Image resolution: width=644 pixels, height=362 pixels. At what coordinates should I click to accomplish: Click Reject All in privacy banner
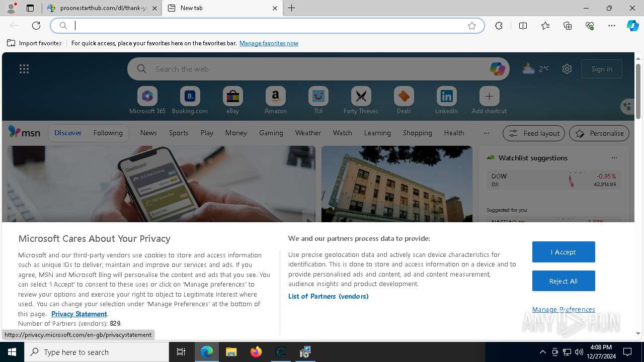[x=563, y=281]
